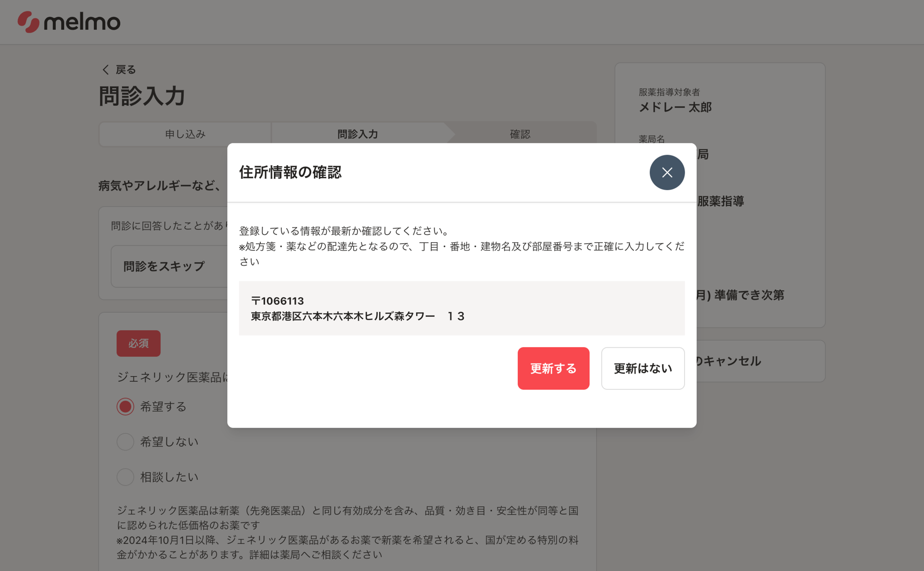924x571 pixels.
Task: Select the 希望しない radio button
Action: tap(126, 441)
